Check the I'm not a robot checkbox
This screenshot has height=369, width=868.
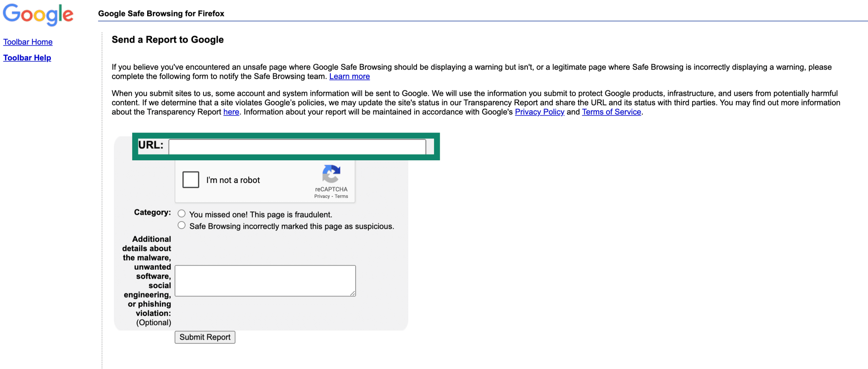(190, 180)
